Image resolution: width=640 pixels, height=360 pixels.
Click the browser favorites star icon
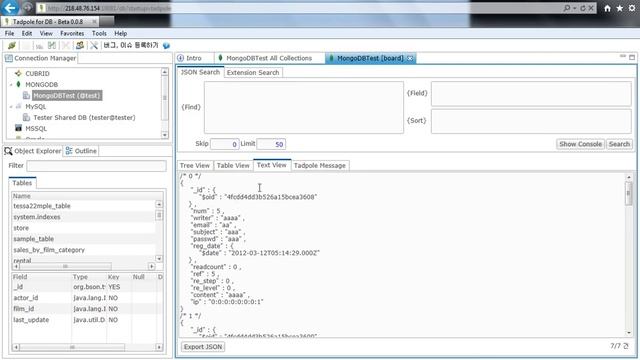point(620,8)
